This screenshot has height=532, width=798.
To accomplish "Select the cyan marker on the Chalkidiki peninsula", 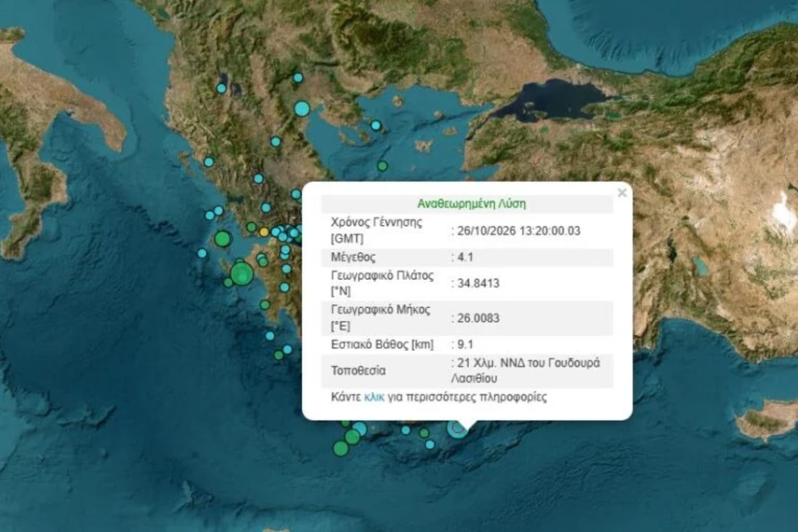I will [376, 126].
